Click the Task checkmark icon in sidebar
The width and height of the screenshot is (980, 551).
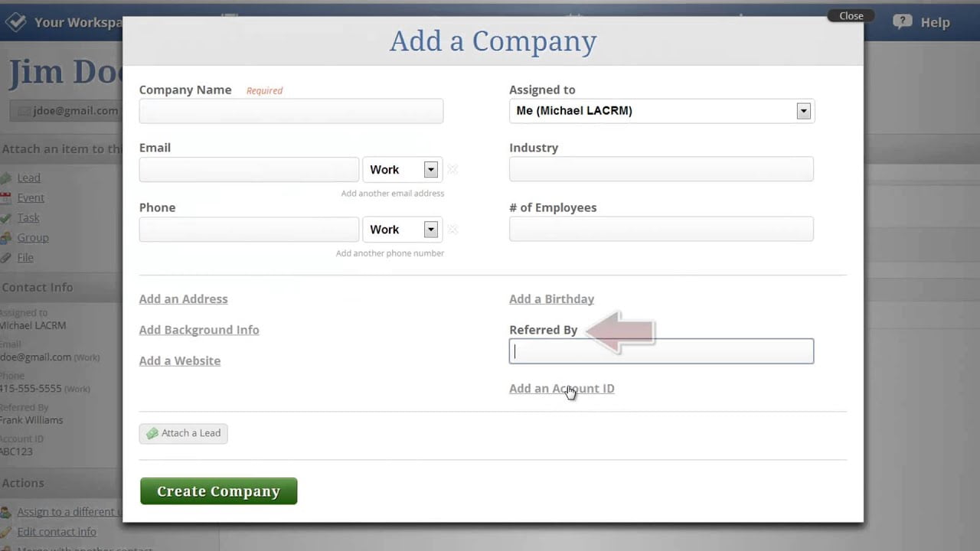[x=6, y=218]
